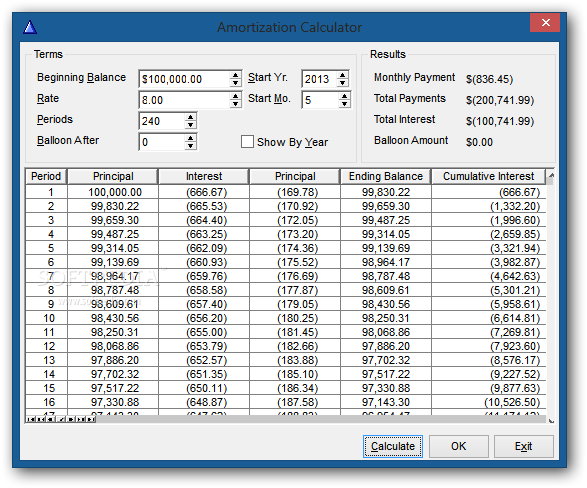This screenshot has height=488, width=587.
Task: Select the interest cell (666.67) in period 1
Action: [x=204, y=192]
